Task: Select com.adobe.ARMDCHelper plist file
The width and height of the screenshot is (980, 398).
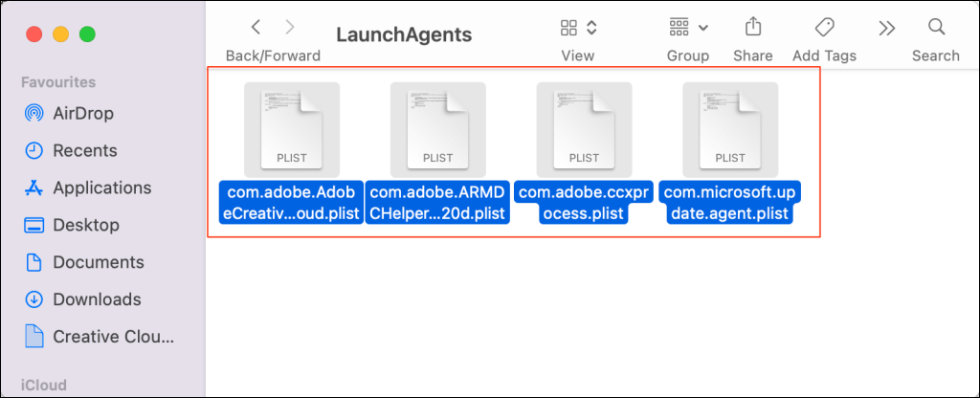Action: pyautogui.click(x=437, y=153)
